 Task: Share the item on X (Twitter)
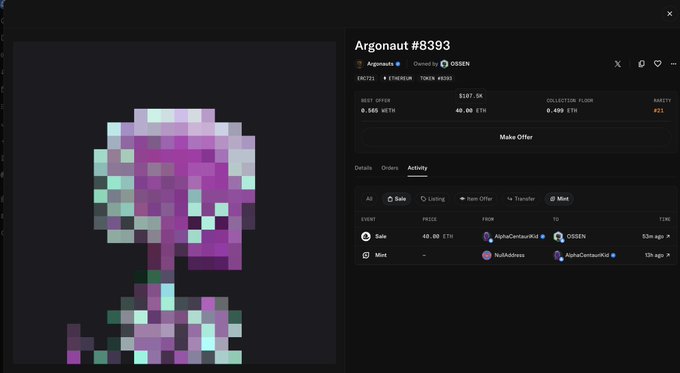pos(618,64)
